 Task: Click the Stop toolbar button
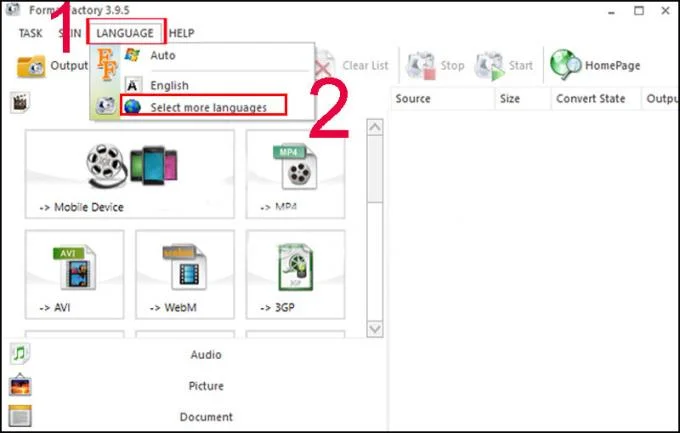(x=435, y=66)
